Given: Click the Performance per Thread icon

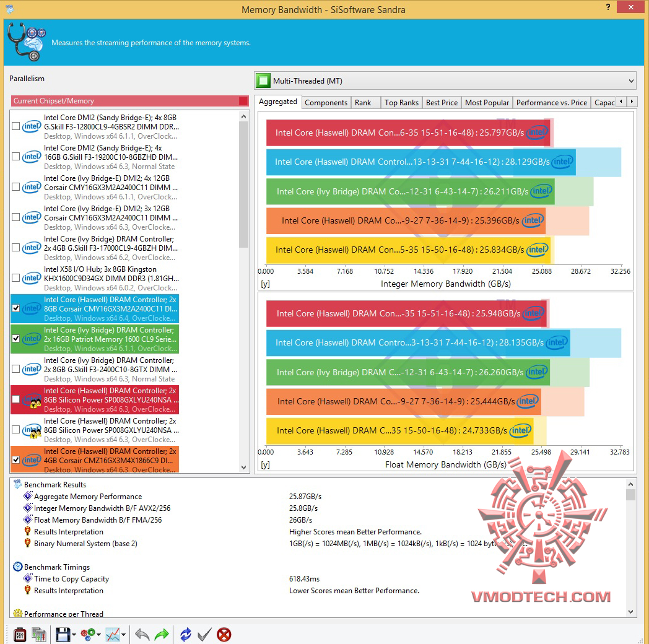Looking at the screenshot, I should click(x=17, y=614).
